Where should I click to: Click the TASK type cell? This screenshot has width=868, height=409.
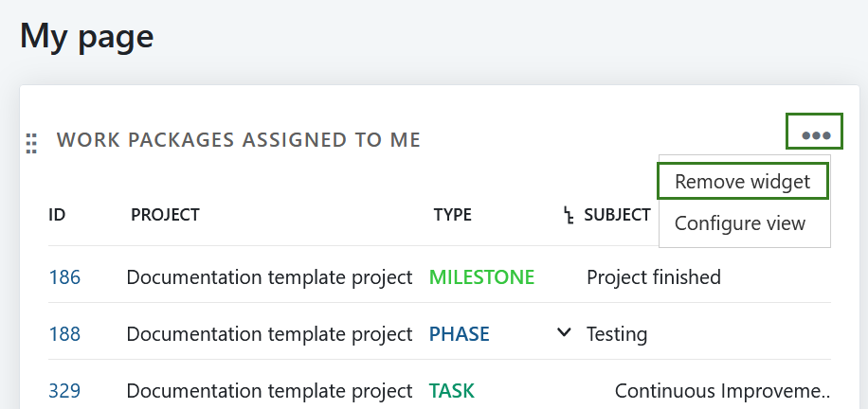pyautogui.click(x=451, y=391)
